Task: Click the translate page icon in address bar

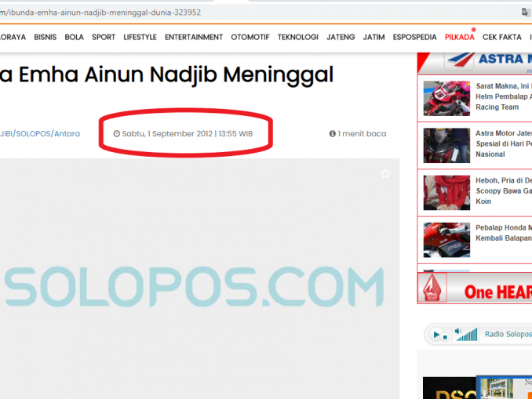Action: [526, 13]
